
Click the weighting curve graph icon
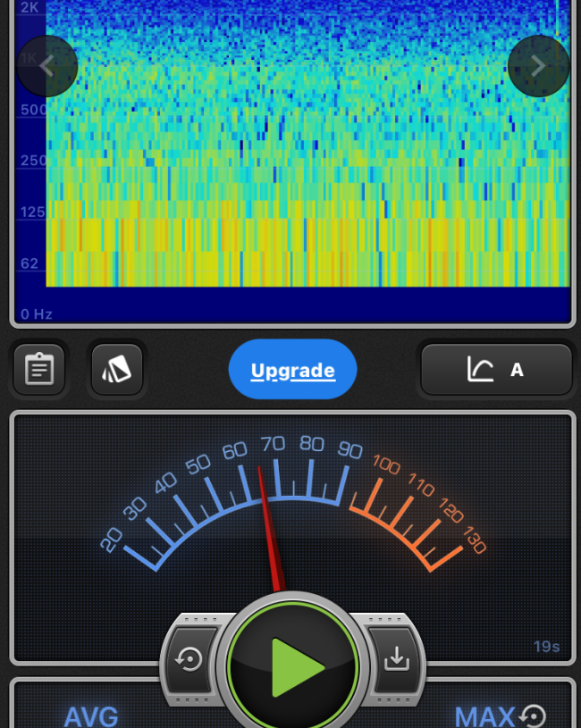(480, 370)
